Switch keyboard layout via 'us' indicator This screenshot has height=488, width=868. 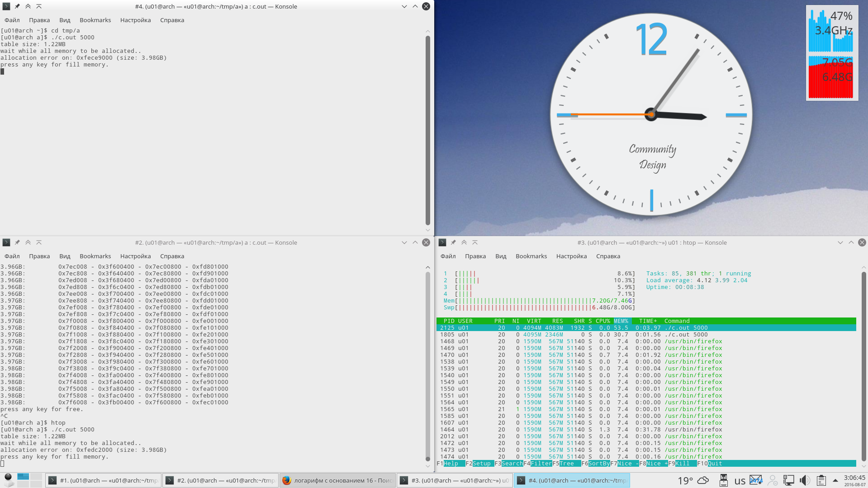740,481
